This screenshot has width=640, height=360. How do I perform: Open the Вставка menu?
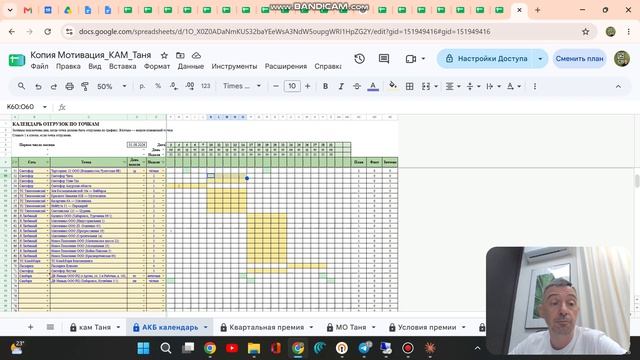(x=122, y=66)
